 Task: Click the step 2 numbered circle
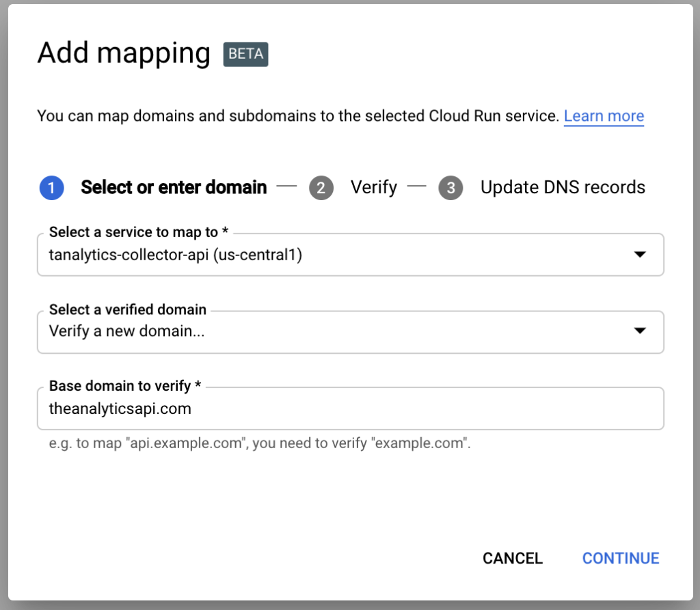click(321, 188)
